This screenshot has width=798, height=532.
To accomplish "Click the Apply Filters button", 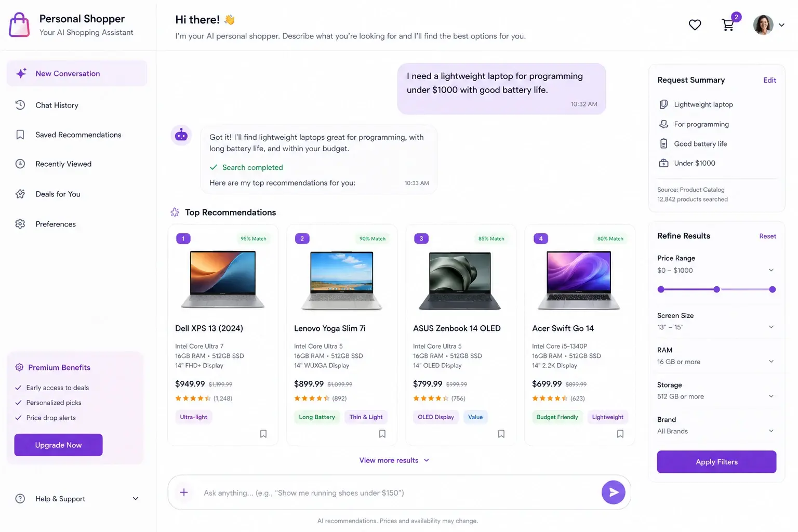I will [x=716, y=462].
